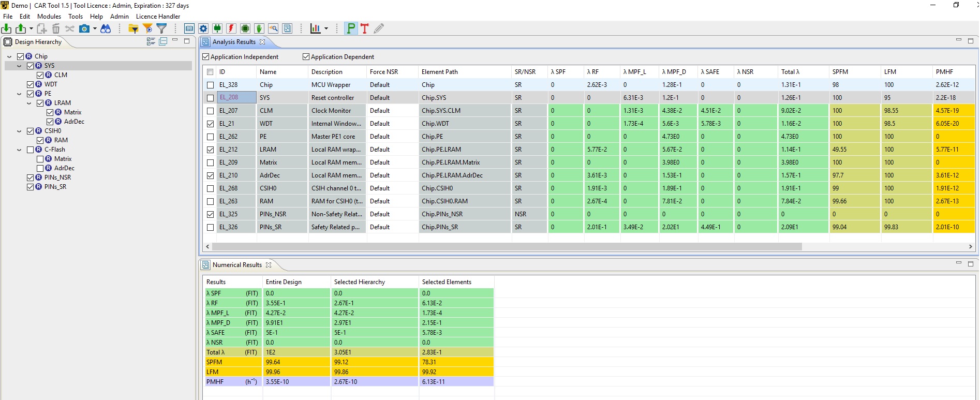The image size is (980, 400).
Task: Open the dropdown arrow beside the camera icon
Action: [x=95, y=29]
